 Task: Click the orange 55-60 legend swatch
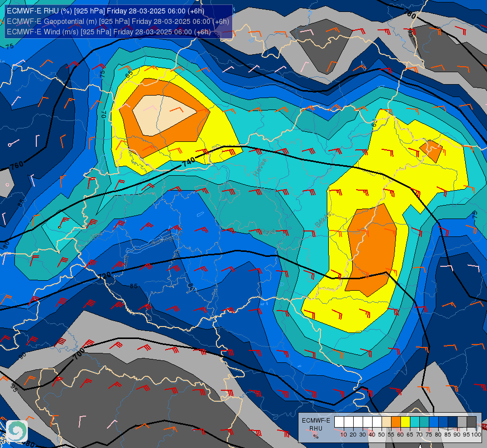coord(396,422)
